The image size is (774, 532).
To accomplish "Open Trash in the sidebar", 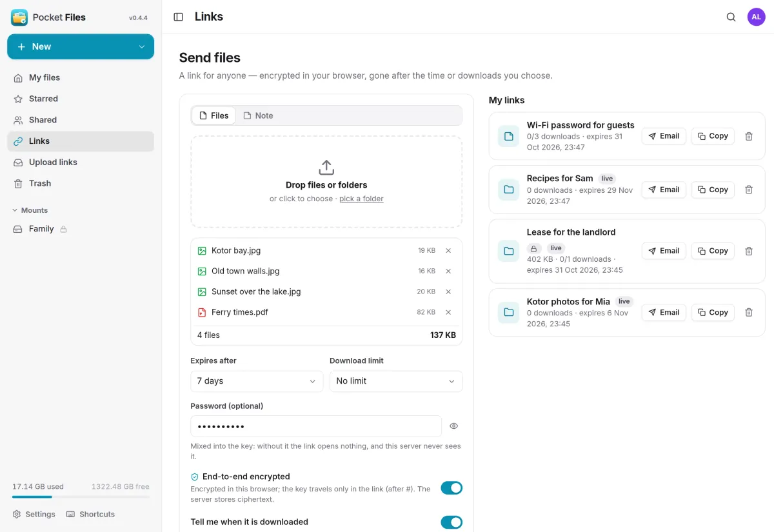I will [81, 184].
